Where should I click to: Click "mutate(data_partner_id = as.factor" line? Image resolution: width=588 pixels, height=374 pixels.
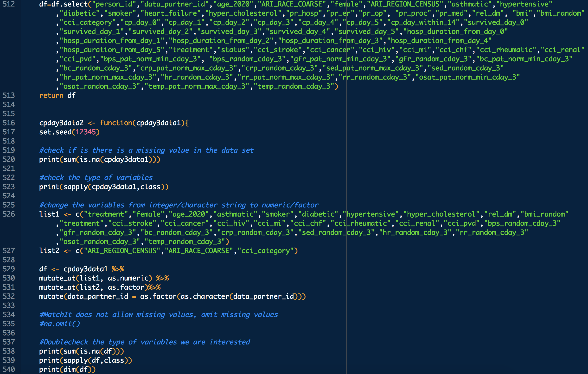pyautogui.click(x=173, y=296)
